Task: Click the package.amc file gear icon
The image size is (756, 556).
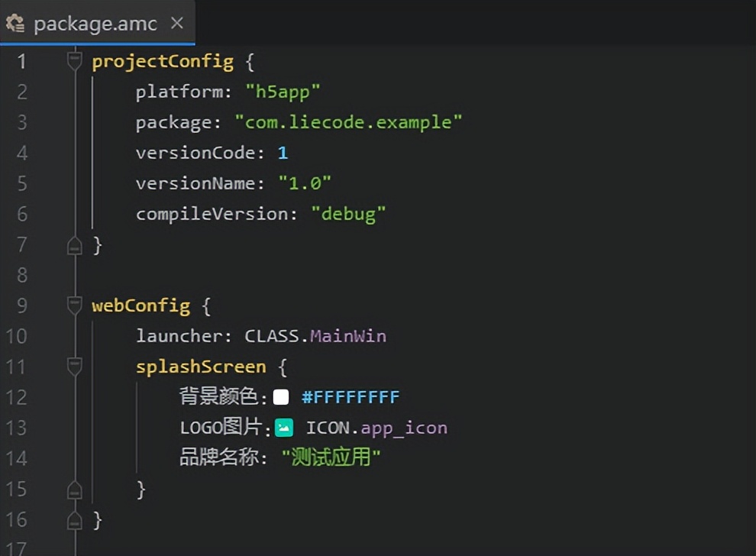Action: tap(15, 23)
